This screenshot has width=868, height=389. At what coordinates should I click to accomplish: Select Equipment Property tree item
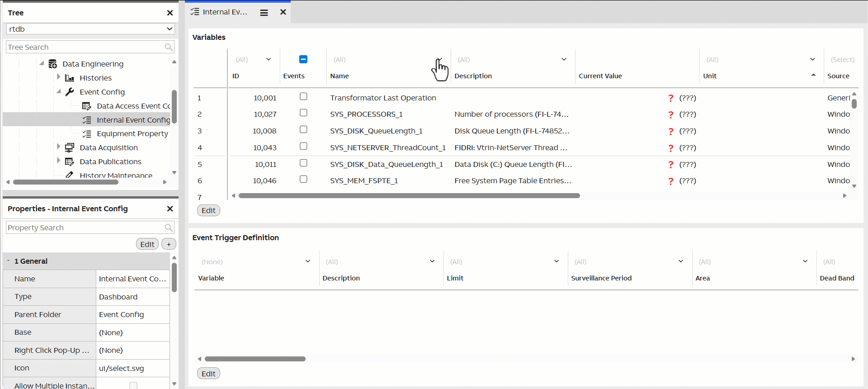click(132, 134)
